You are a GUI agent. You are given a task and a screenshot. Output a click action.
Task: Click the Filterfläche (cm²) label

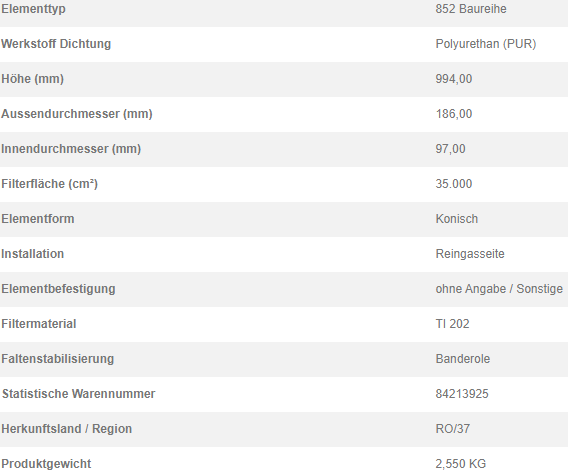[x=50, y=184]
